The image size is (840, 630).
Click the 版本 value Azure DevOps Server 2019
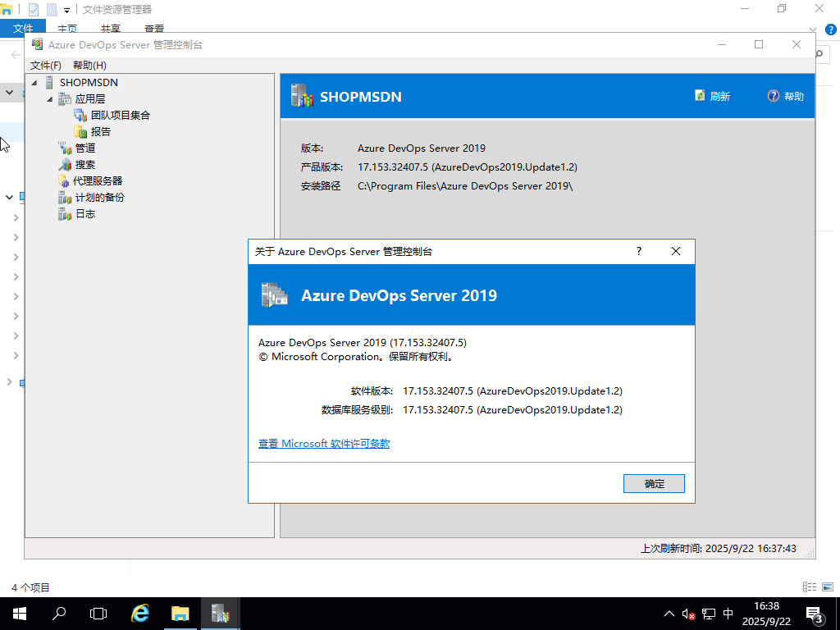422,148
